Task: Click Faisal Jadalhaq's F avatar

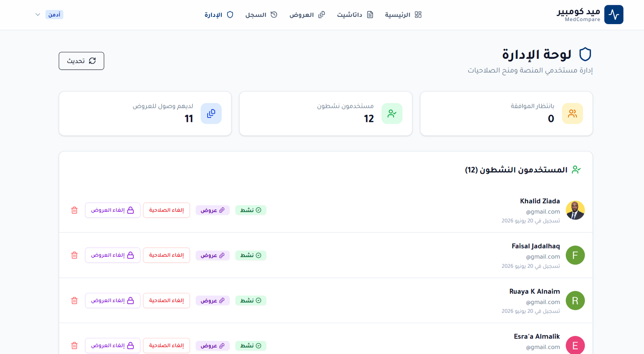Action: pos(575,255)
